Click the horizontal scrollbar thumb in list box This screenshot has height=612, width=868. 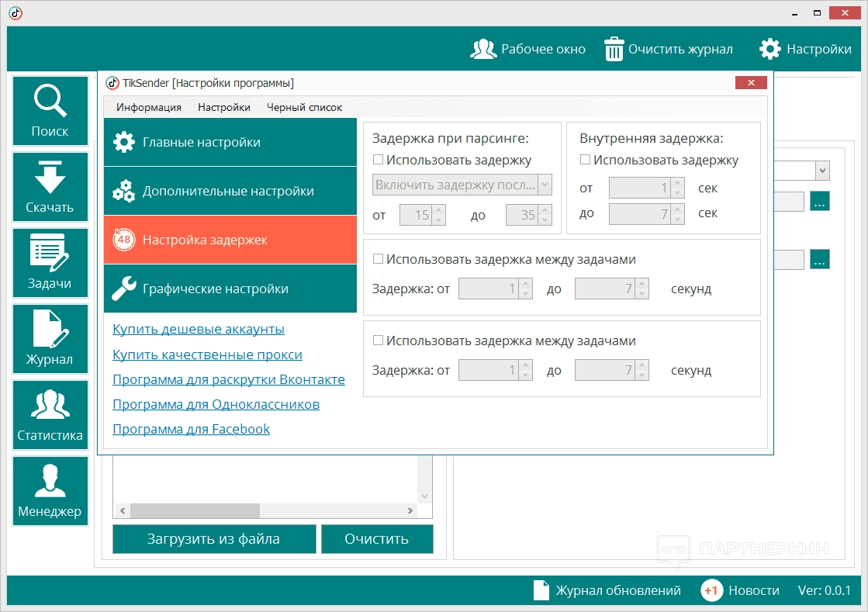194,510
